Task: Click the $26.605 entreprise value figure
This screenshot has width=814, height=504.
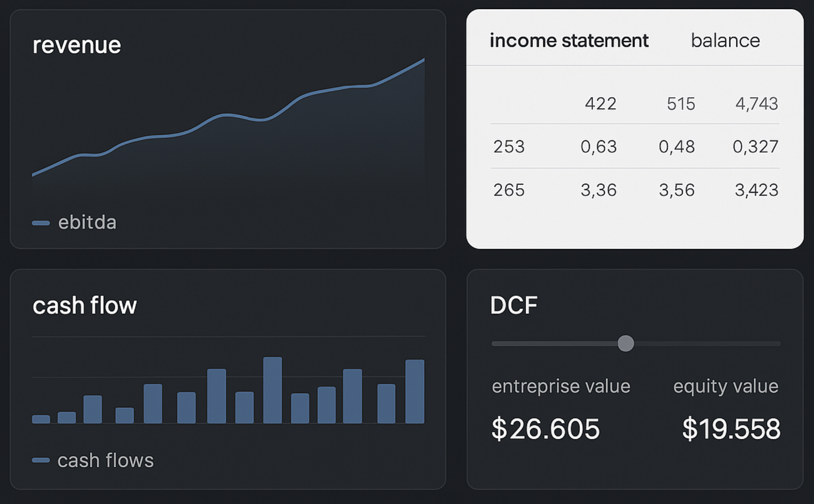Action: pos(545,428)
